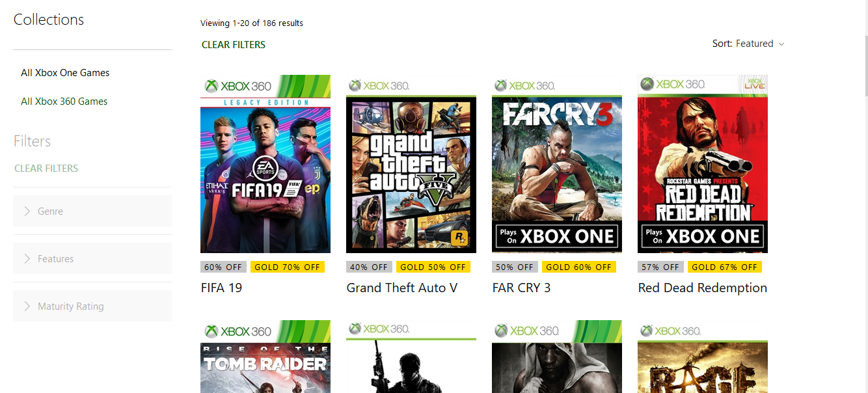Click the GOLD 70% OFF badge for FIFA 19
This screenshot has height=393, width=868.
(x=288, y=267)
